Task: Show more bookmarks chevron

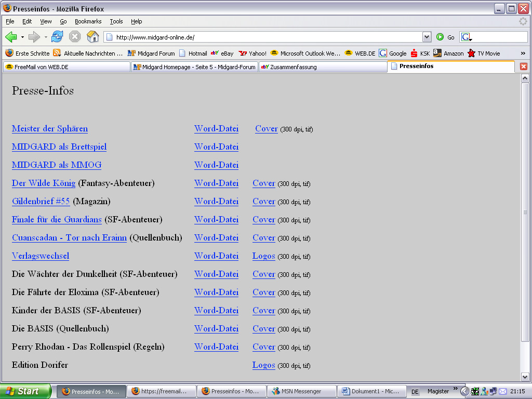Action: point(523,54)
